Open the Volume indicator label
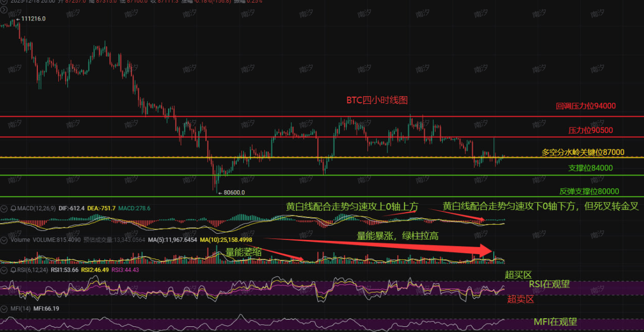 click(21, 239)
